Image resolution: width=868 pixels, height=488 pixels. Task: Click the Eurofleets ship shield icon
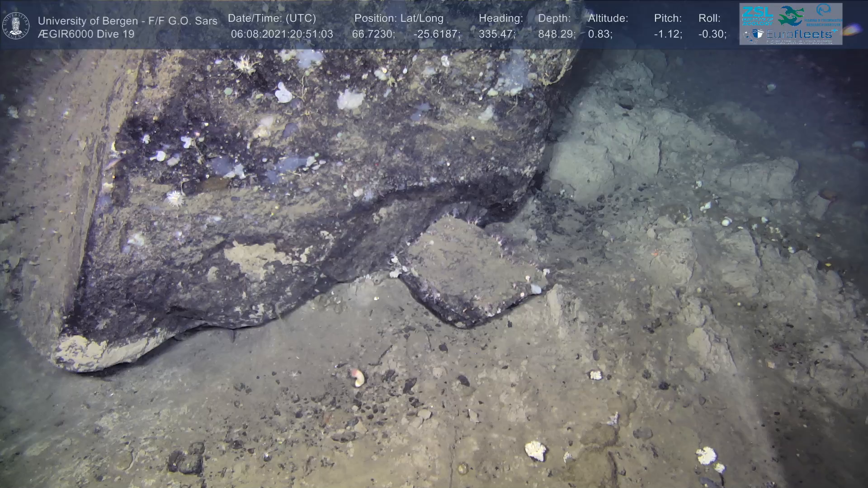(x=758, y=34)
